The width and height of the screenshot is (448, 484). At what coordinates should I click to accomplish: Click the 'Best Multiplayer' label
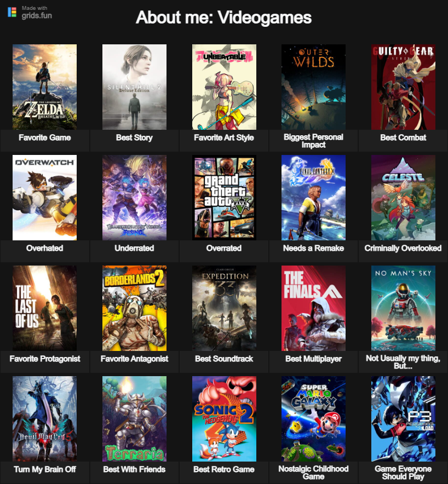[x=313, y=359]
